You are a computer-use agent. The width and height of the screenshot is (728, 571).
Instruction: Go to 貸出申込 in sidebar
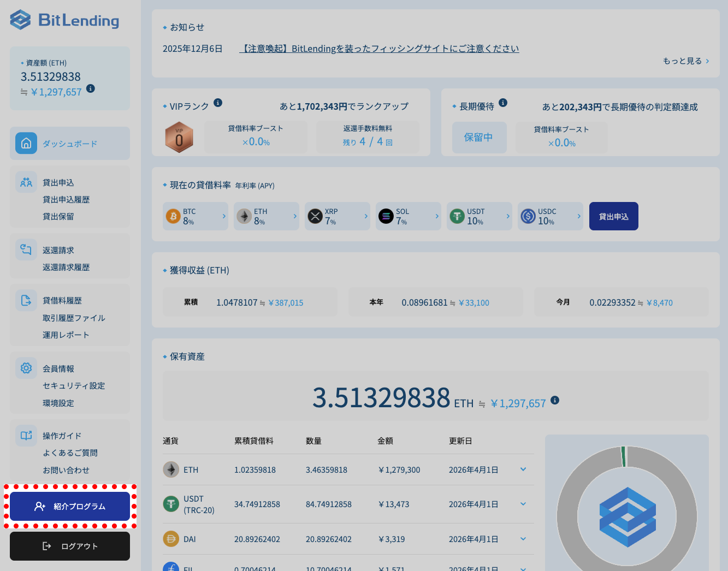point(58,182)
